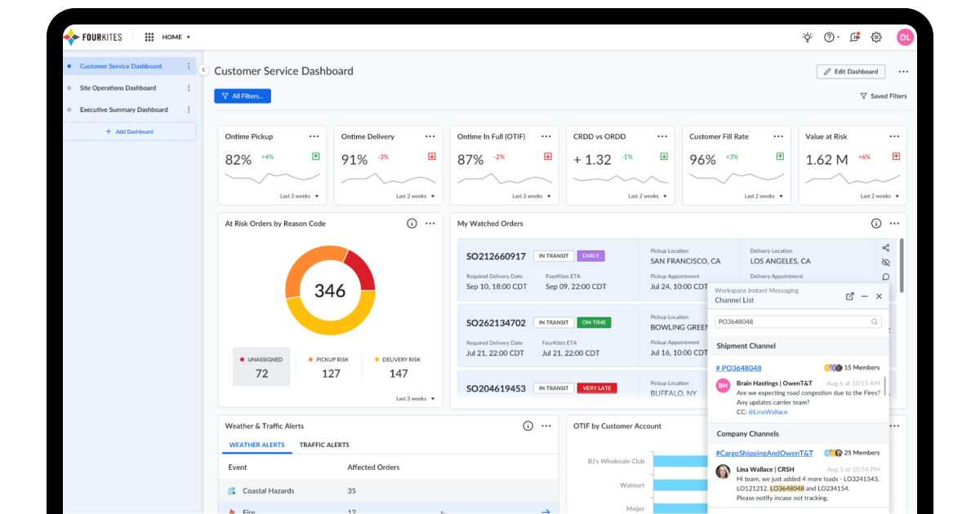Change CRDD vs ORDD Last 2 weeks range
Screen dimensions: 980x514
click(x=648, y=197)
